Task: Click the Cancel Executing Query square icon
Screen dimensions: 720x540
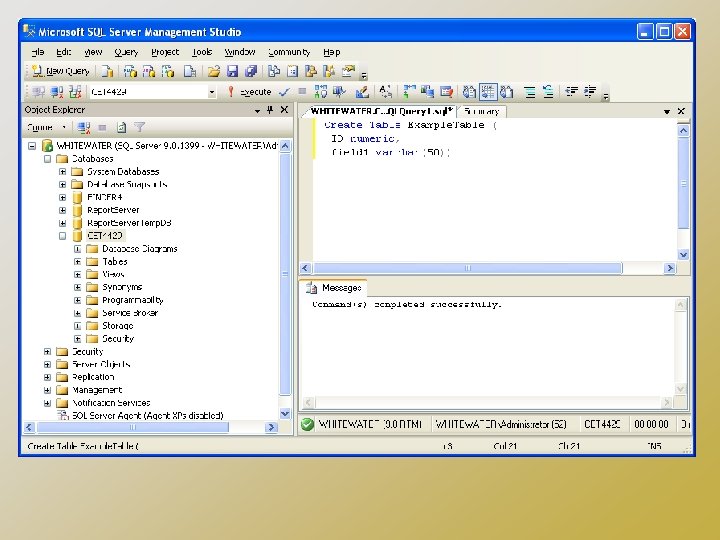Action: tap(302, 91)
